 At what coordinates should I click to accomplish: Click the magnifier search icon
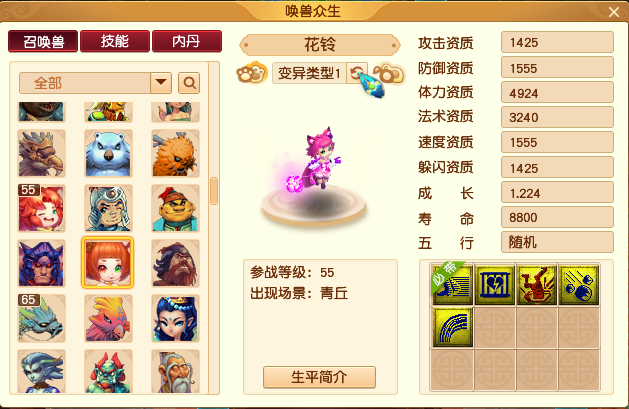[x=189, y=83]
